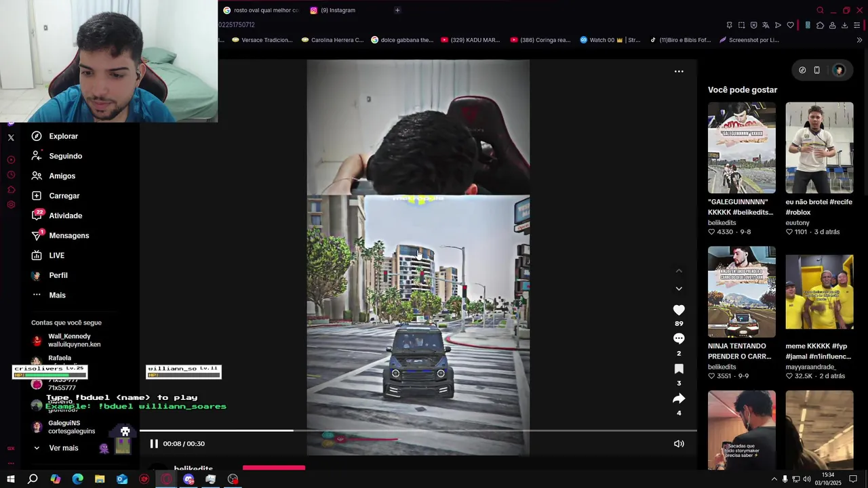Open the downloads icon in toolbar
868x488 pixels.
844,25
